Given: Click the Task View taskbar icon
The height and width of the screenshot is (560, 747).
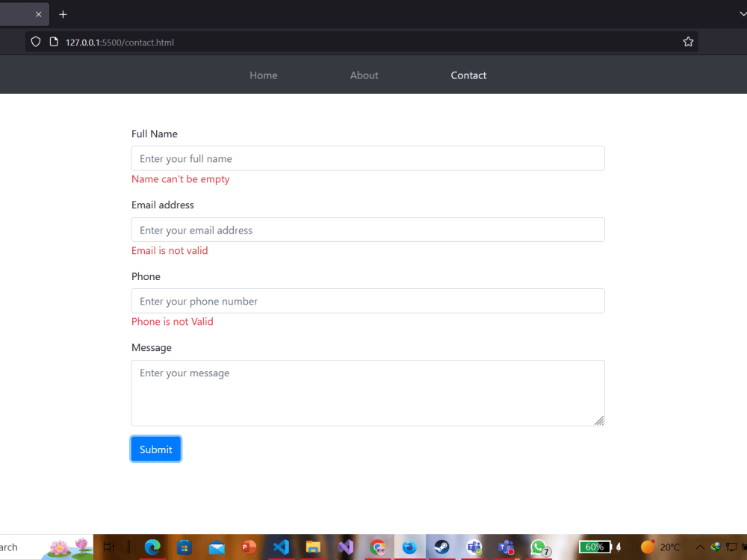Looking at the screenshot, I should click(x=109, y=547).
